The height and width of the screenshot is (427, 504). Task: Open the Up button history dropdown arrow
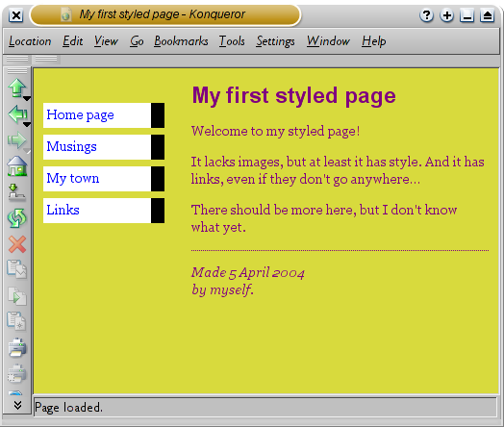click(27, 98)
